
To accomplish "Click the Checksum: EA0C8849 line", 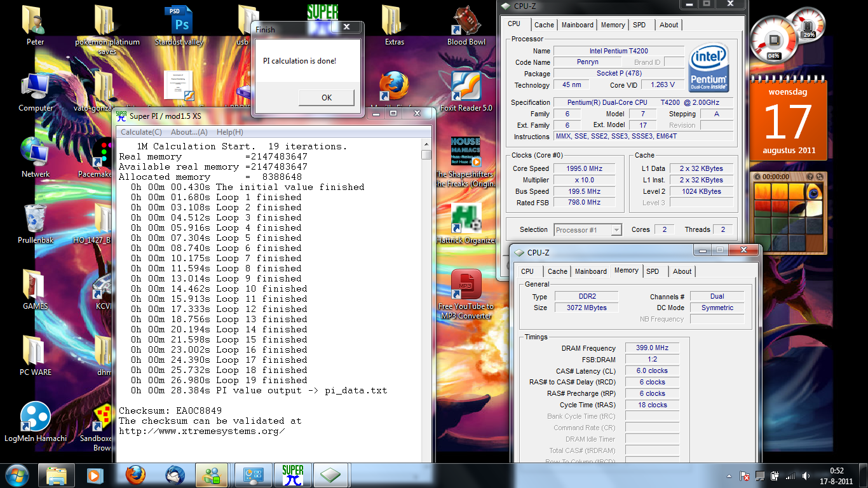I will tap(170, 410).
